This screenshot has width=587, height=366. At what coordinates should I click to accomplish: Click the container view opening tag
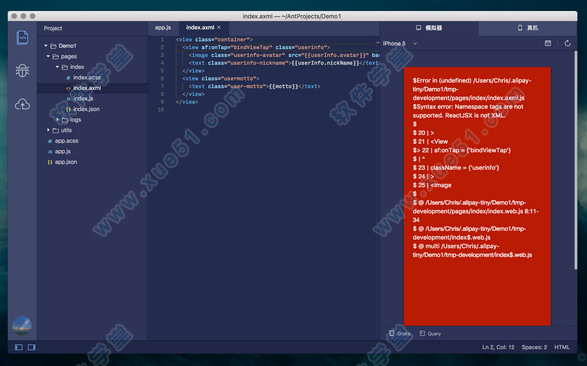click(x=214, y=39)
